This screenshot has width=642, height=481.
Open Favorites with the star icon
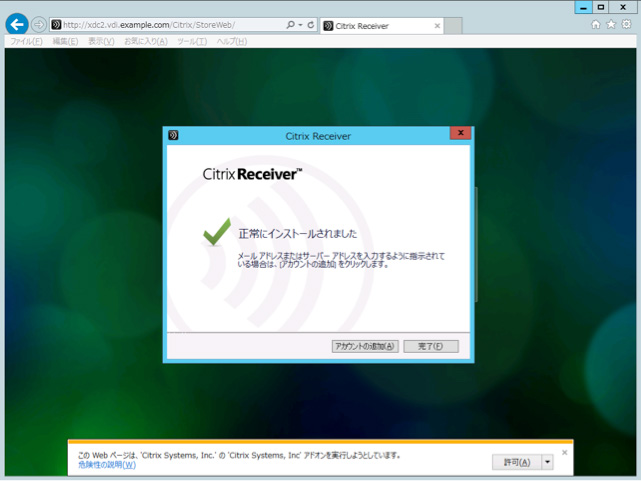(611, 25)
